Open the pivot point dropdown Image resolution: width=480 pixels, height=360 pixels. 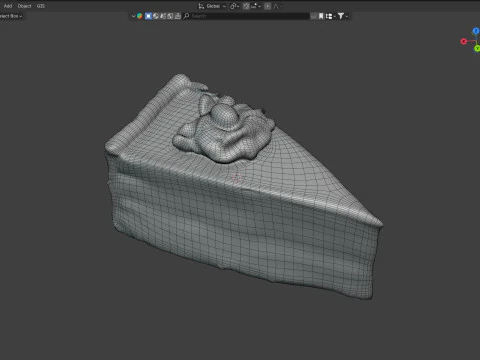click(235, 6)
